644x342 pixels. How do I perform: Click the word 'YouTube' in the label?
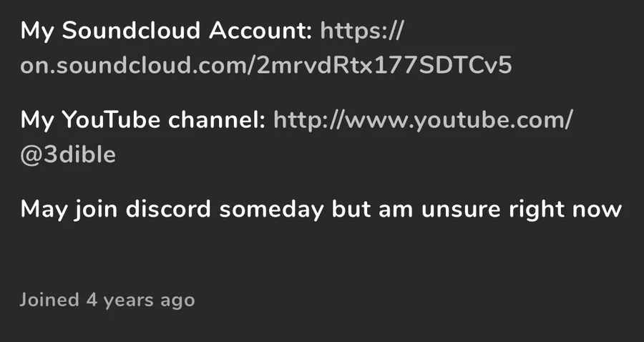pyautogui.click(x=111, y=120)
